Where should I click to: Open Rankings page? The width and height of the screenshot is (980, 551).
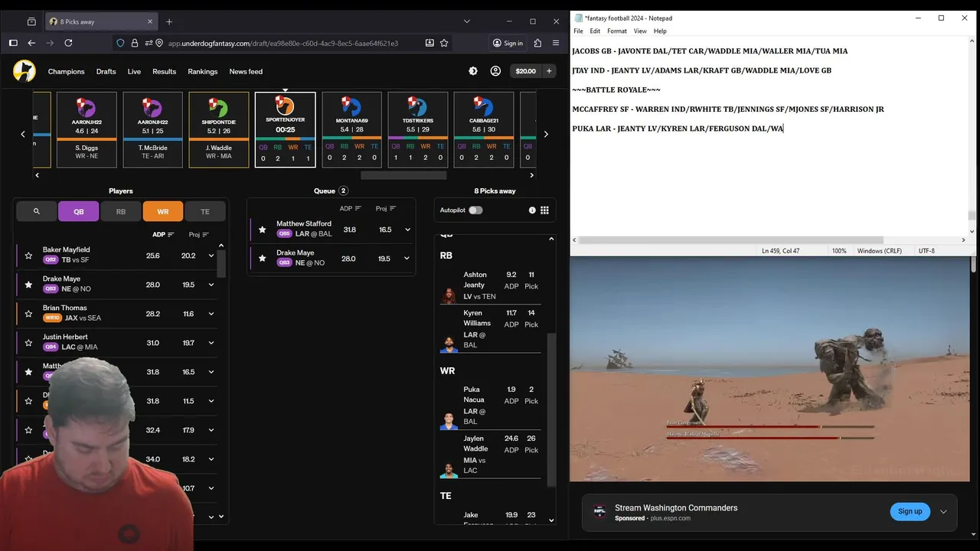[203, 71]
